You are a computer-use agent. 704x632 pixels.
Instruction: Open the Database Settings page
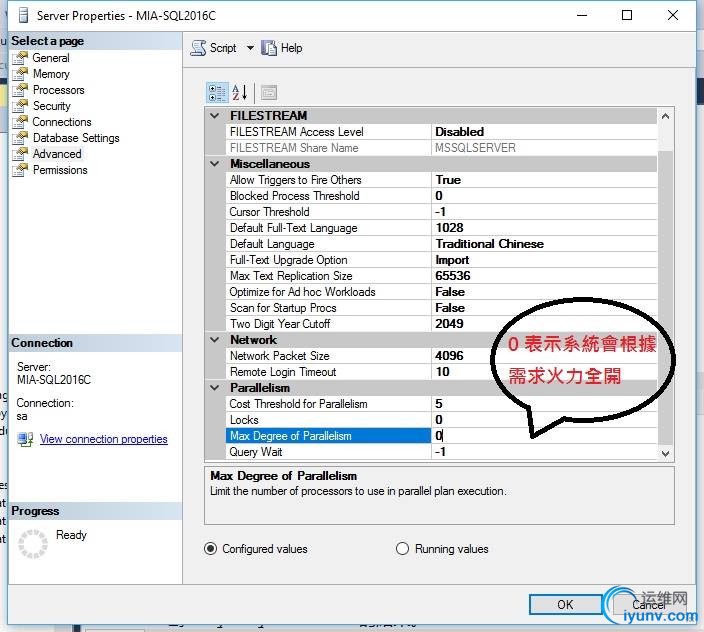tap(76, 138)
